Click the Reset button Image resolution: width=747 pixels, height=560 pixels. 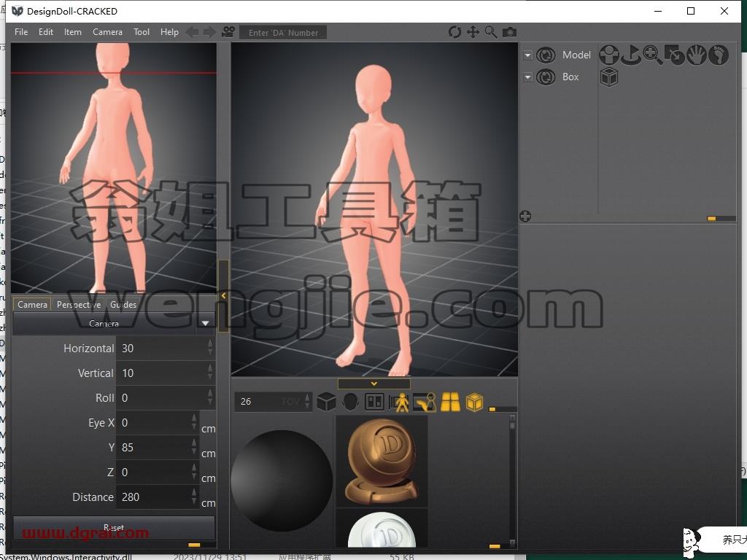(113, 528)
